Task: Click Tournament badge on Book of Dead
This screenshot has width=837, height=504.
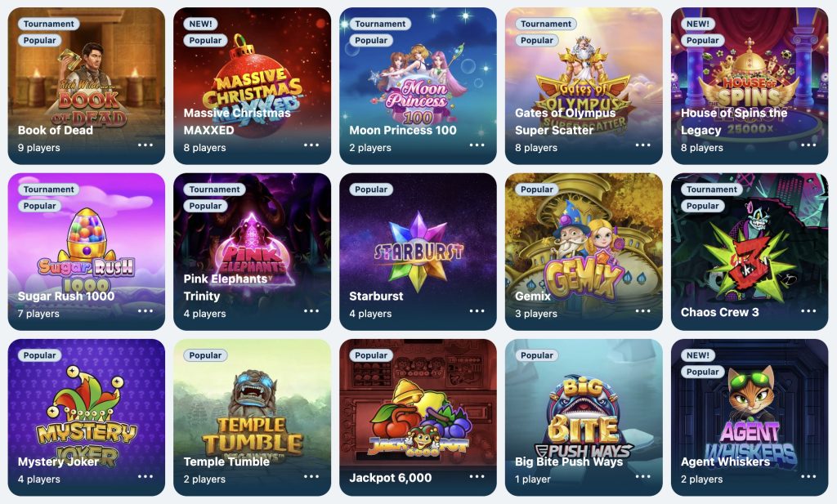Action: (x=48, y=24)
